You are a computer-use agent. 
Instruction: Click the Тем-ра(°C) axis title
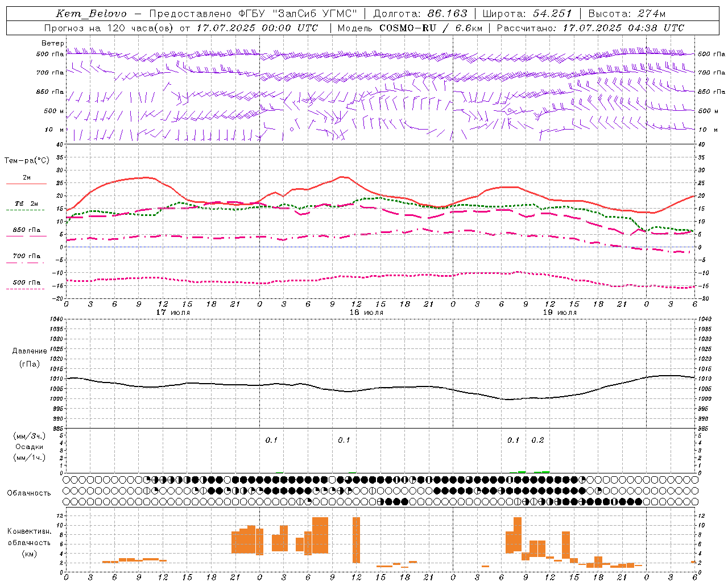(27, 161)
